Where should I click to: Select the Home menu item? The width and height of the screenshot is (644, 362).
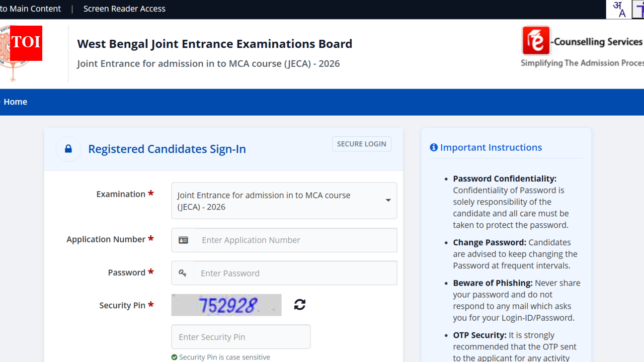click(x=16, y=102)
